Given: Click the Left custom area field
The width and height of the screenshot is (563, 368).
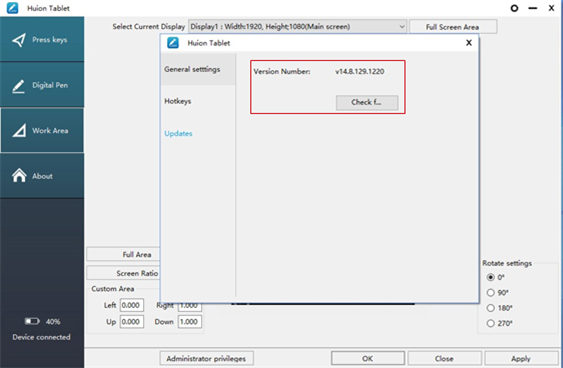Looking at the screenshot, I should pyautogui.click(x=132, y=305).
